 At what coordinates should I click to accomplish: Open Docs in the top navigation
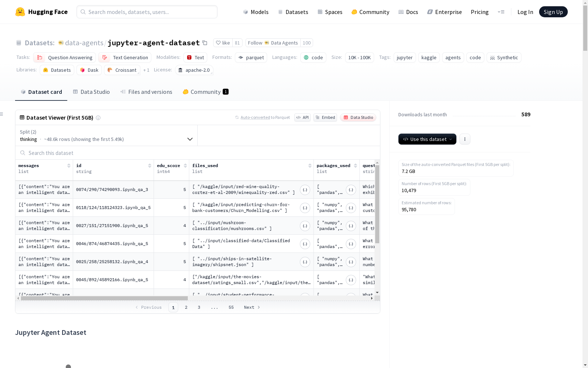pyautogui.click(x=408, y=12)
